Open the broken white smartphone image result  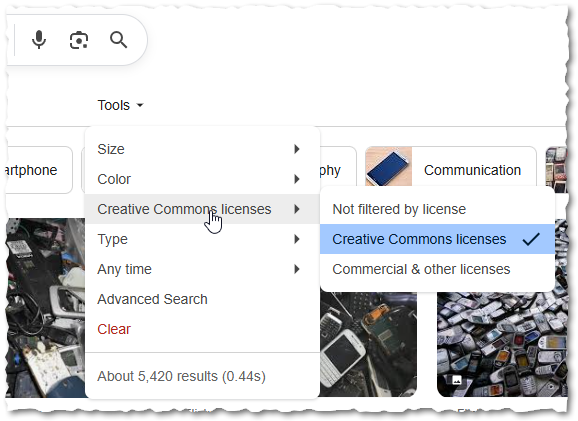coord(368,344)
